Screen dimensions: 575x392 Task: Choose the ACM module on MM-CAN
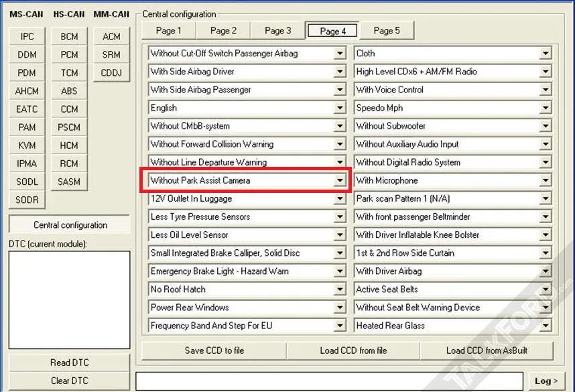pos(111,37)
